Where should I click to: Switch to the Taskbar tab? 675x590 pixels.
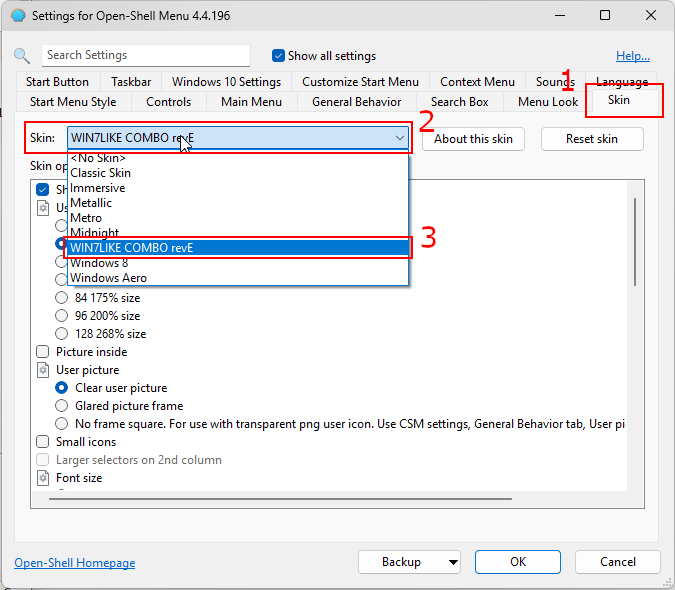131,82
